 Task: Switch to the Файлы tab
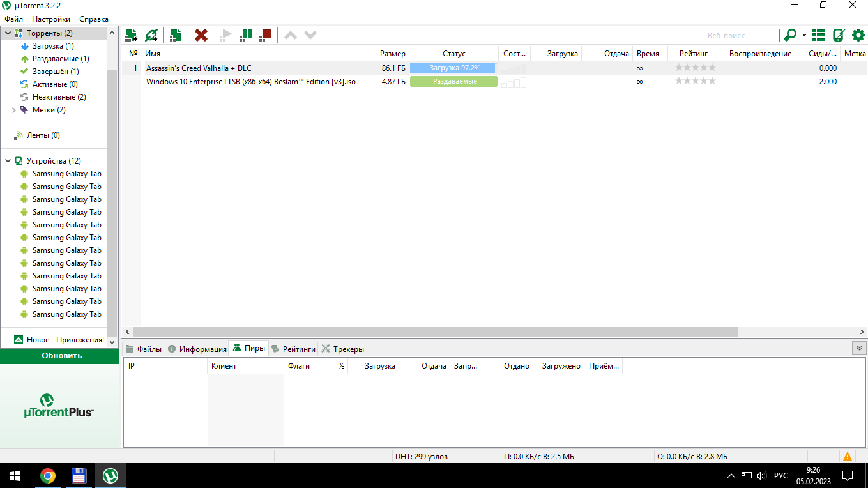tap(144, 349)
